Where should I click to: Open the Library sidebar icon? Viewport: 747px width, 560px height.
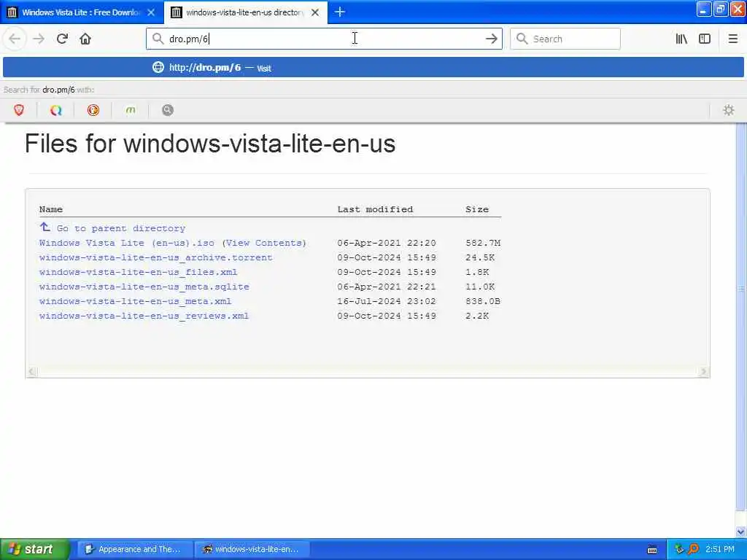[681, 39]
